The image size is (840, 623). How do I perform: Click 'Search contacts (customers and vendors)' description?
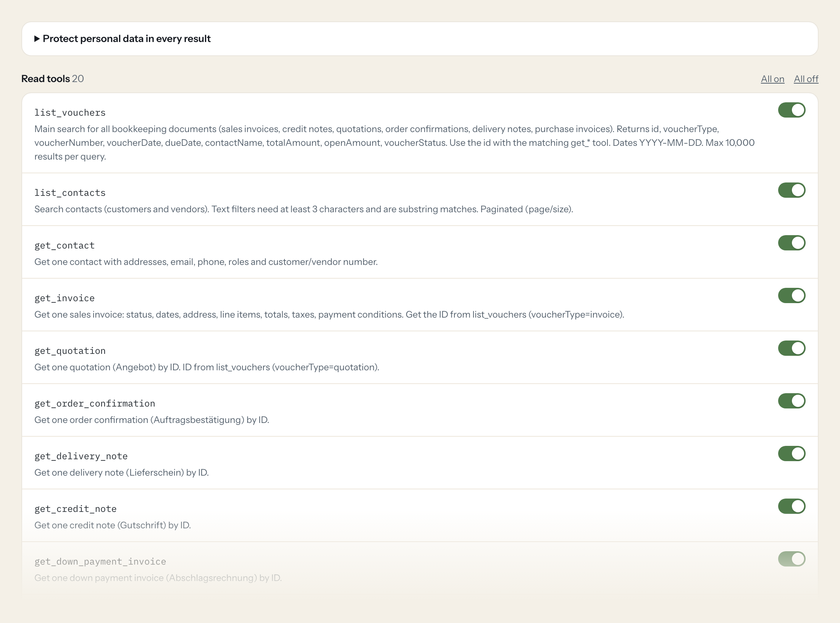click(304, 209)
